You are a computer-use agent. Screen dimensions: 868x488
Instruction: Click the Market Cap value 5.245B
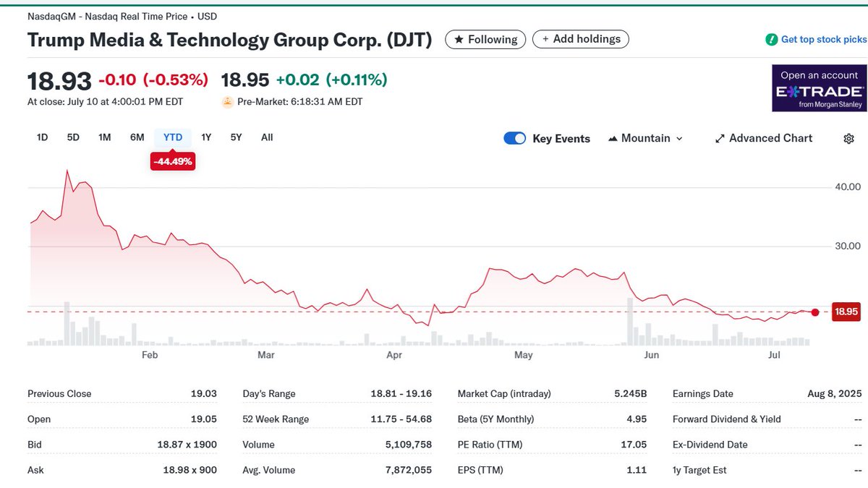pos(629,394)
